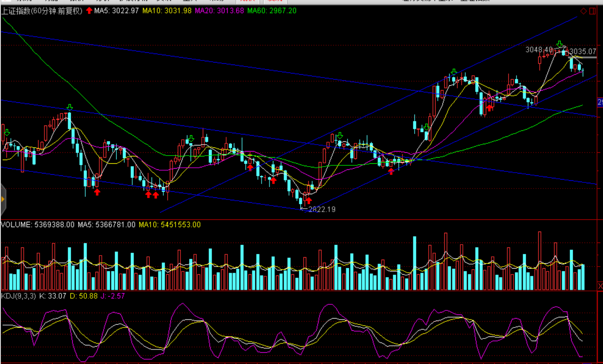Click the green sell arrow above the 3048.40 high
The width and height of the screenshot is (603, 364).
[x=560, y=44]
